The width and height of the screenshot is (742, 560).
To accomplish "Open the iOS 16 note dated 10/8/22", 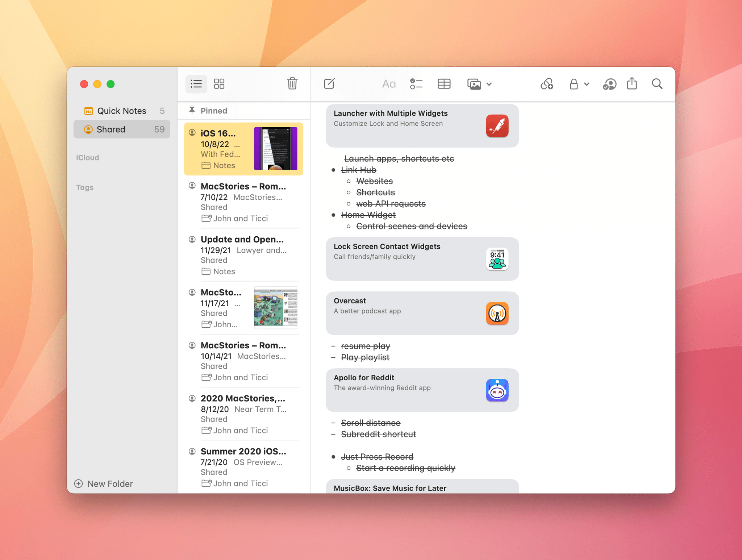I will click(243, 149).
